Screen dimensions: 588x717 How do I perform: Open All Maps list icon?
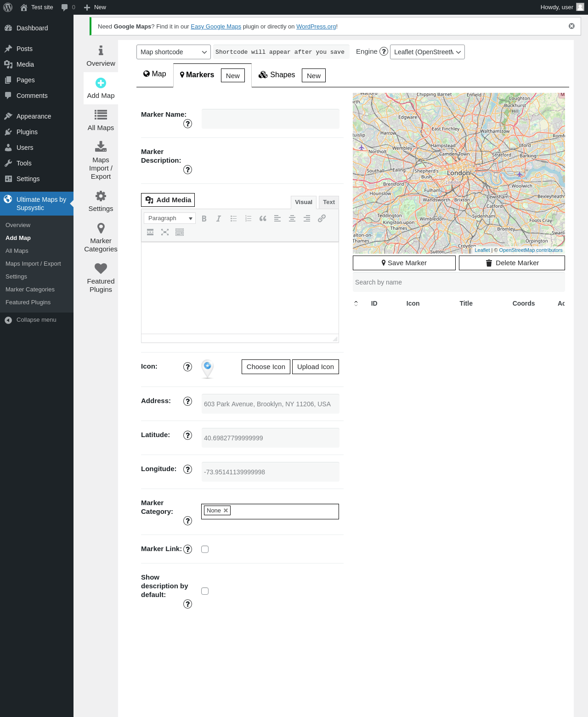101,114
